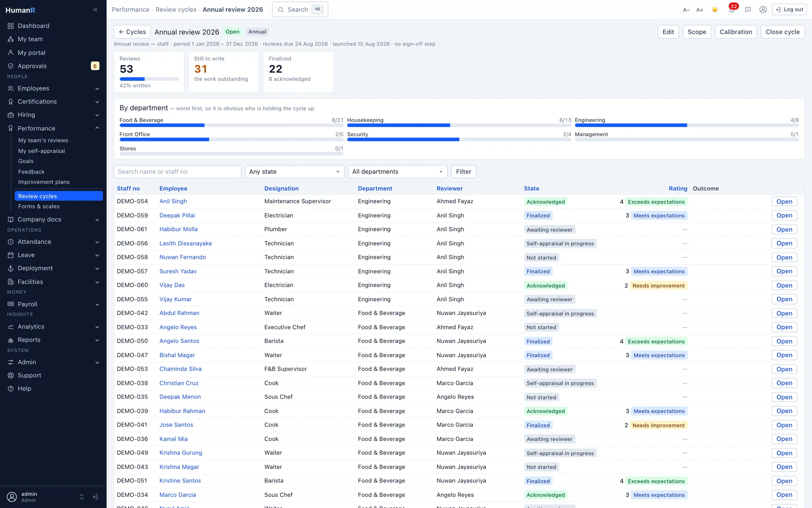Click the Edit cycle button
Screen dimensions: 812x508
coord(668,32)
